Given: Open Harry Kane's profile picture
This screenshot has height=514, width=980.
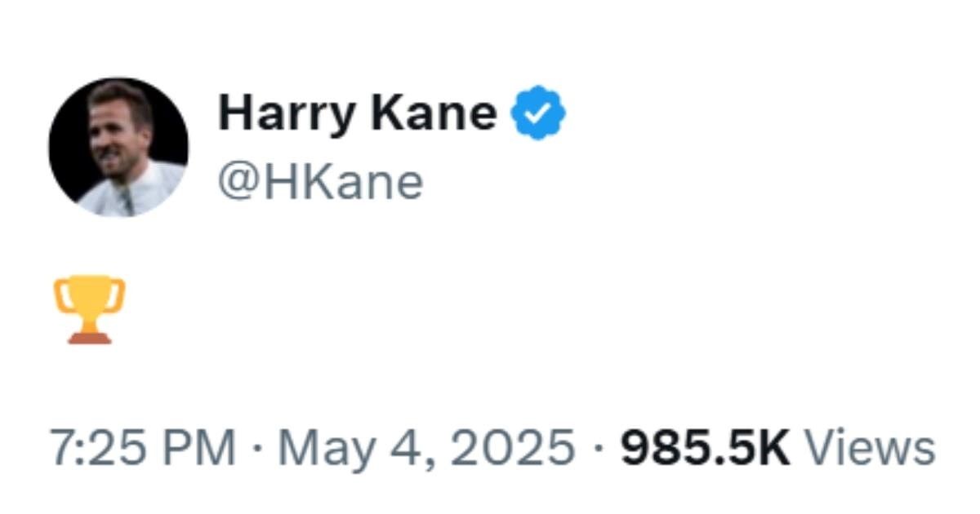Looking at the screenshot, I should coord(118,148).
